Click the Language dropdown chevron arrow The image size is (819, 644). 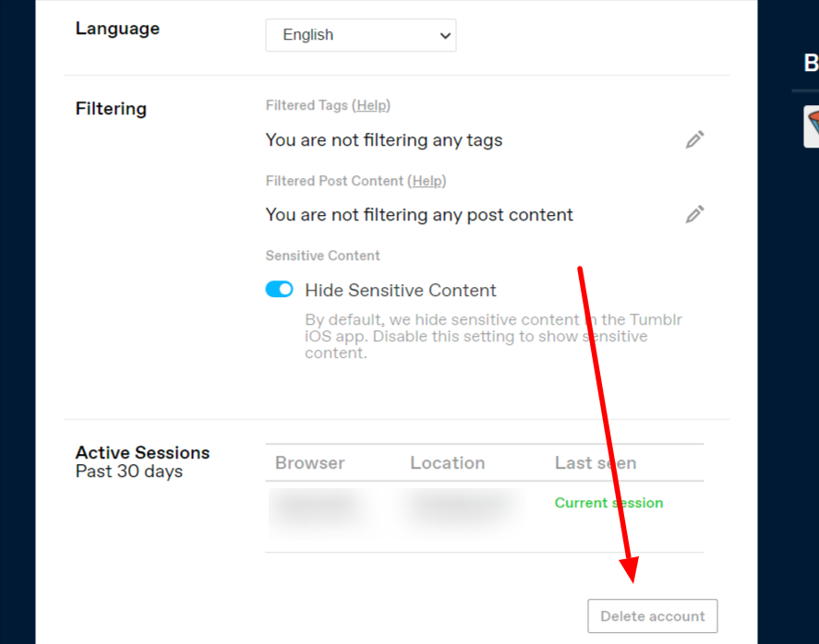pos(445,35)
